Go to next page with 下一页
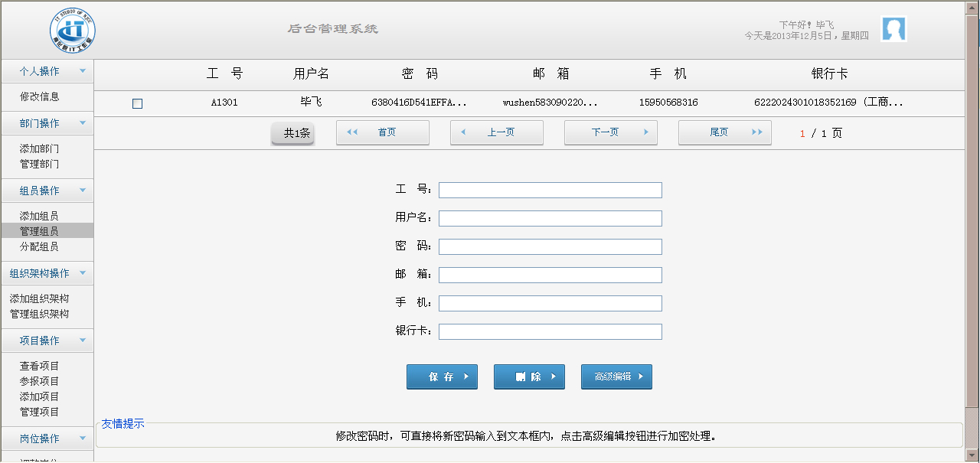Image resolution: width=980 pixels, height=463 pixels. (611, 132)
